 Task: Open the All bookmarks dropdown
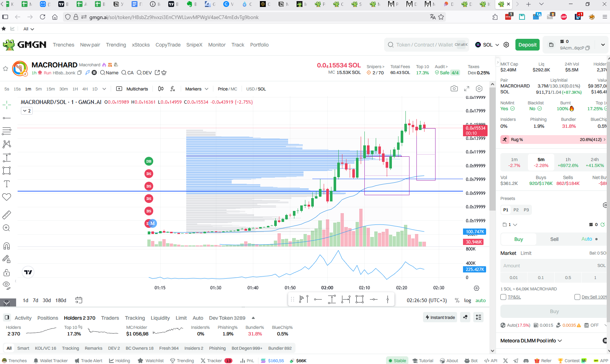coord(29,29)
